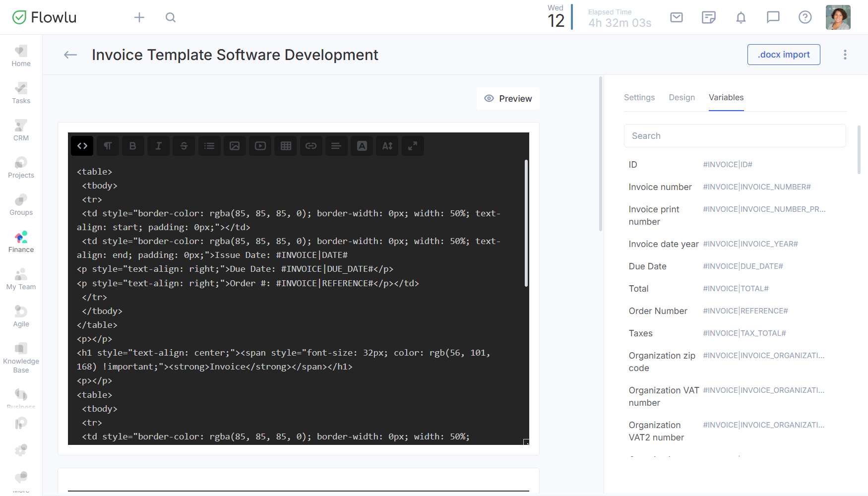Click the #INVOICE|REFERENCE# variable
868x496 pixels.
coord(745,311)
